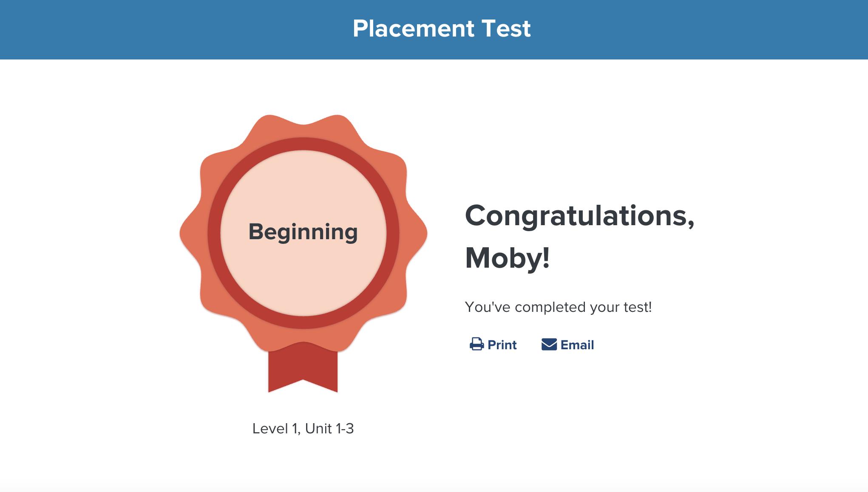Click the word Placement in header

click(x=413, y=28)
